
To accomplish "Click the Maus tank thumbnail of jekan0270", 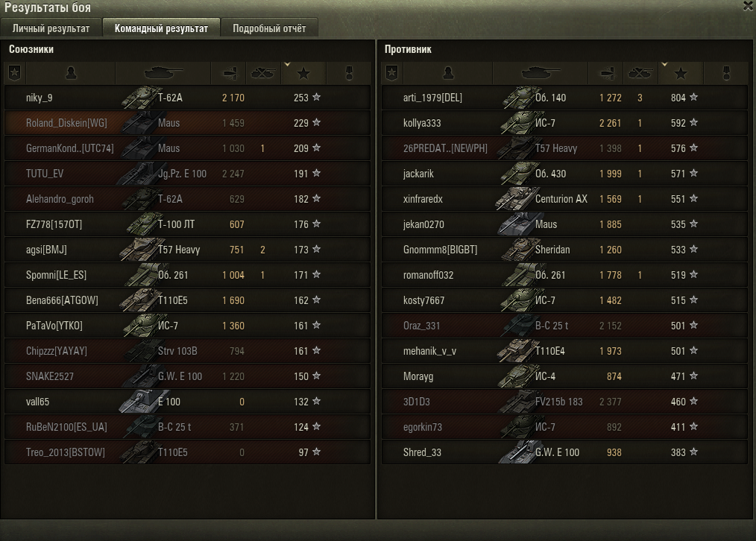I will pos(515,224).
